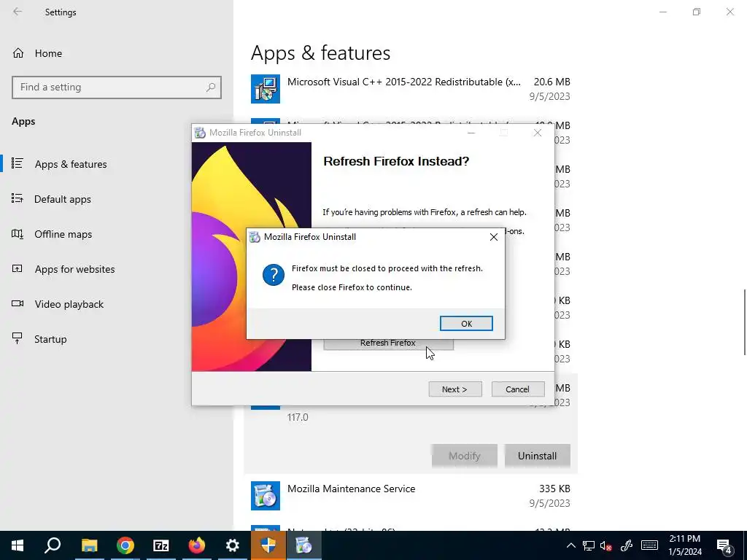Select Microsoft Visual C++ 2015-2022 Redistributable entry
The image size is (747, 560).
411,89
